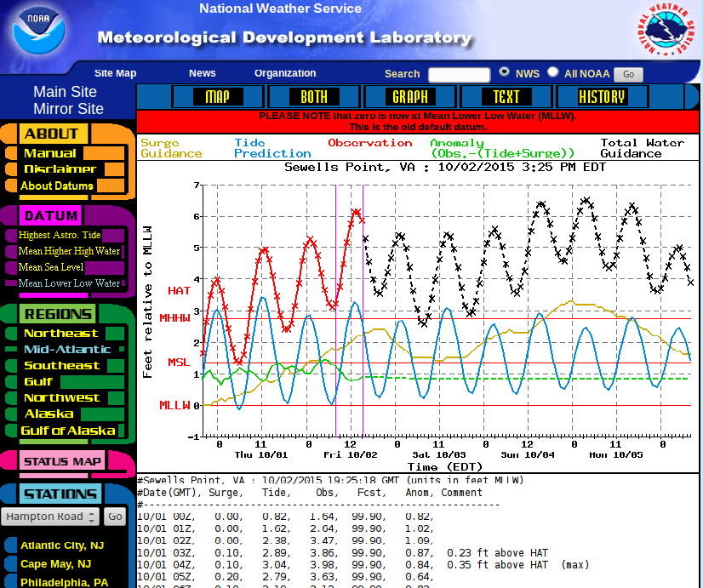Open the Mid-Atlantic region link
The width and height of the screenshot is (703, 588).
click(x=67, y=349)
